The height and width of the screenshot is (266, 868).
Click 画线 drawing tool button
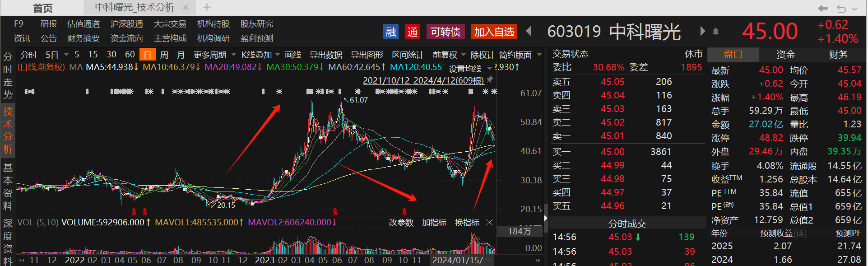pyautogui.click(x=293, y=55)
